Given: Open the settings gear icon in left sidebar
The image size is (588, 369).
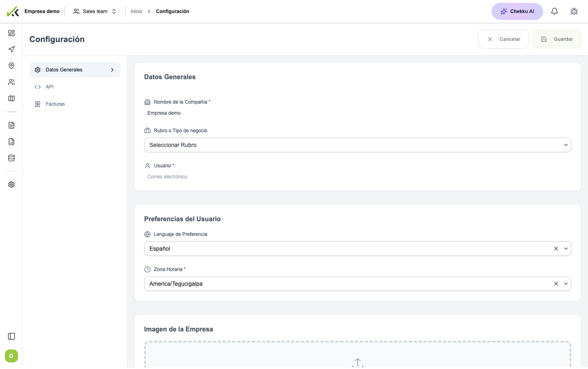Looking at the screenshot, I should (x=11, y=184).
